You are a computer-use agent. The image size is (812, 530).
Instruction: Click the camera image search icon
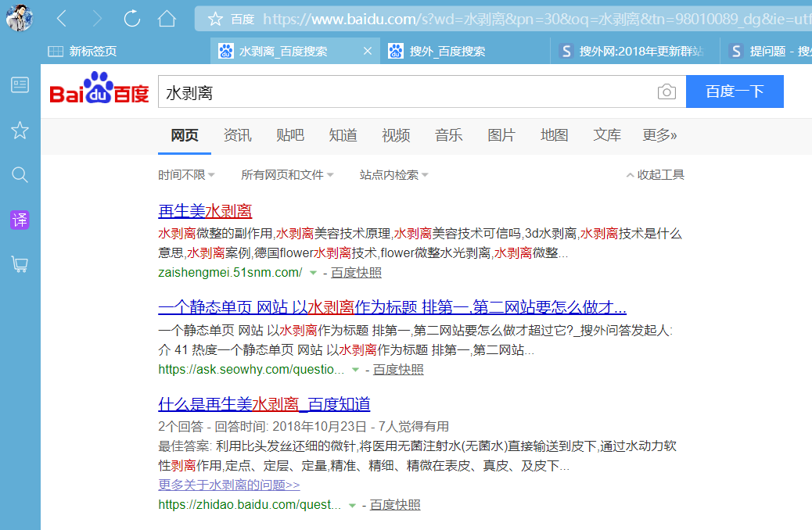(666, 92)
